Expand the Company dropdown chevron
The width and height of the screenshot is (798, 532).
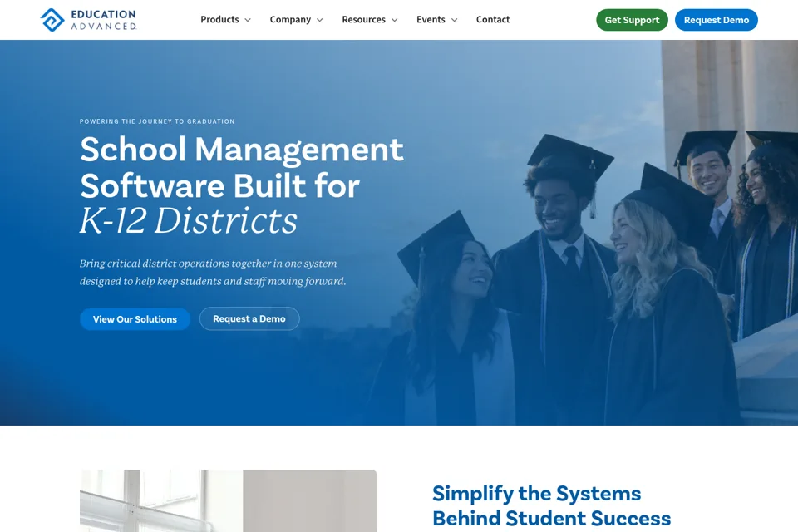click(319, 20)
